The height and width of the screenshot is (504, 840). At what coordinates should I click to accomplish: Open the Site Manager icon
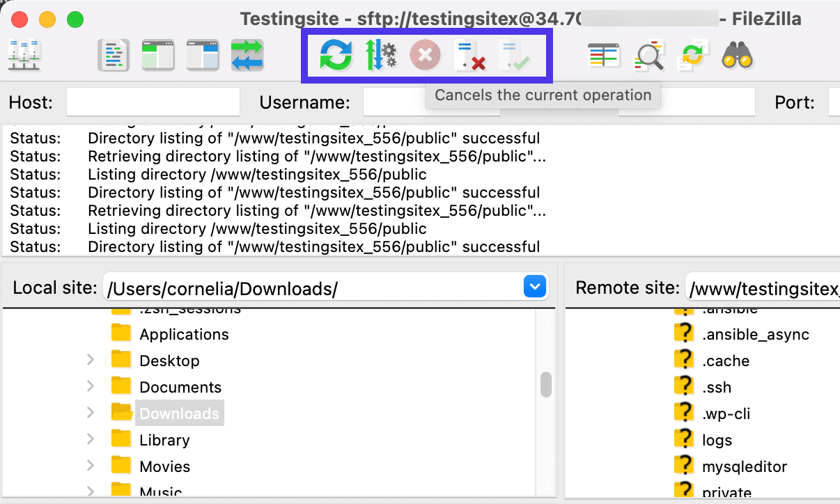click(x=25, y=55)
